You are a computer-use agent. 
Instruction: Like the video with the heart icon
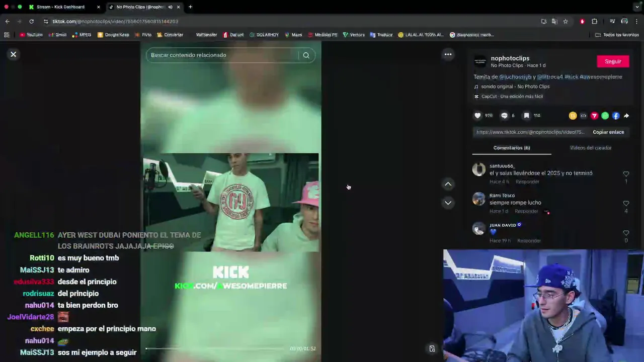point(477,116)
